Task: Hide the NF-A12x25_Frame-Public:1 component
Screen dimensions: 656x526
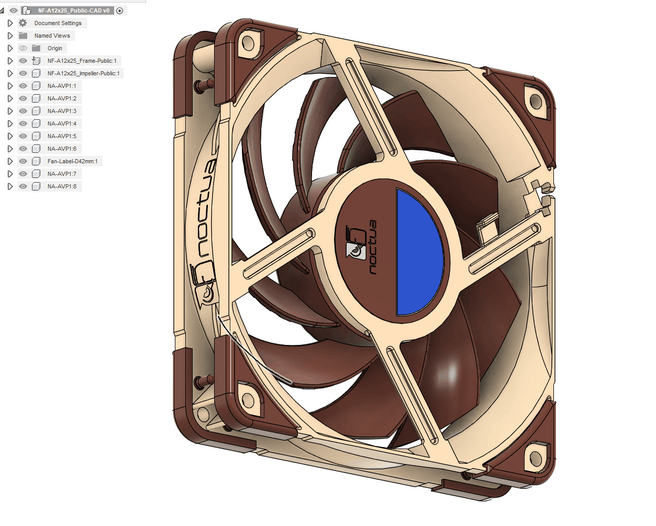Action: coord(23,61)
